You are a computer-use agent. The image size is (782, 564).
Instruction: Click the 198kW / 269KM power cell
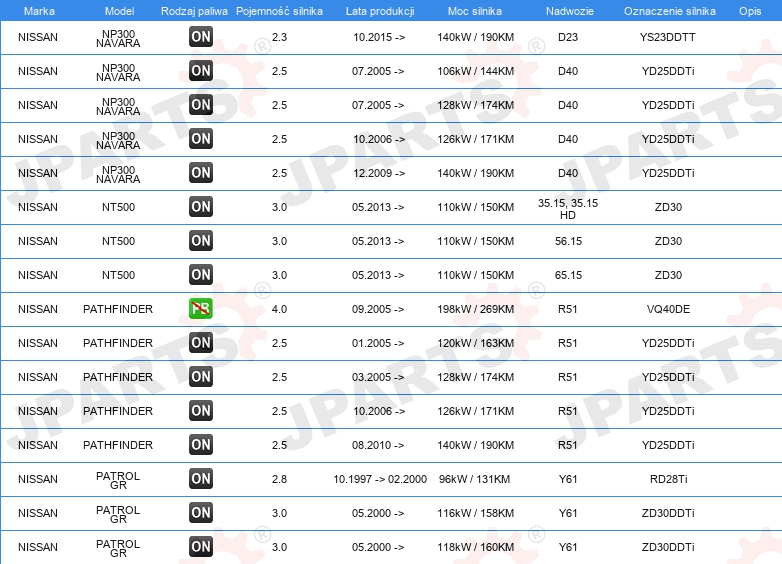pos(476,309)
